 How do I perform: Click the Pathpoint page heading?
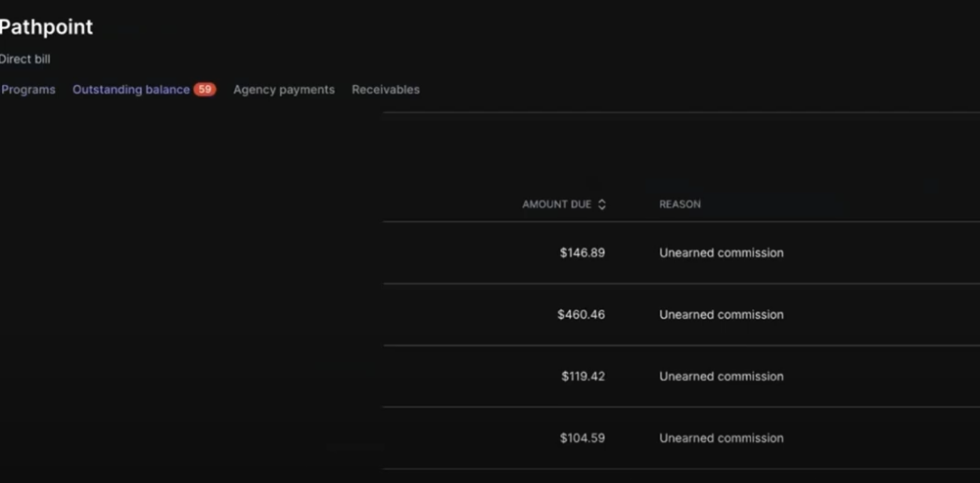[x=46, y=27]
